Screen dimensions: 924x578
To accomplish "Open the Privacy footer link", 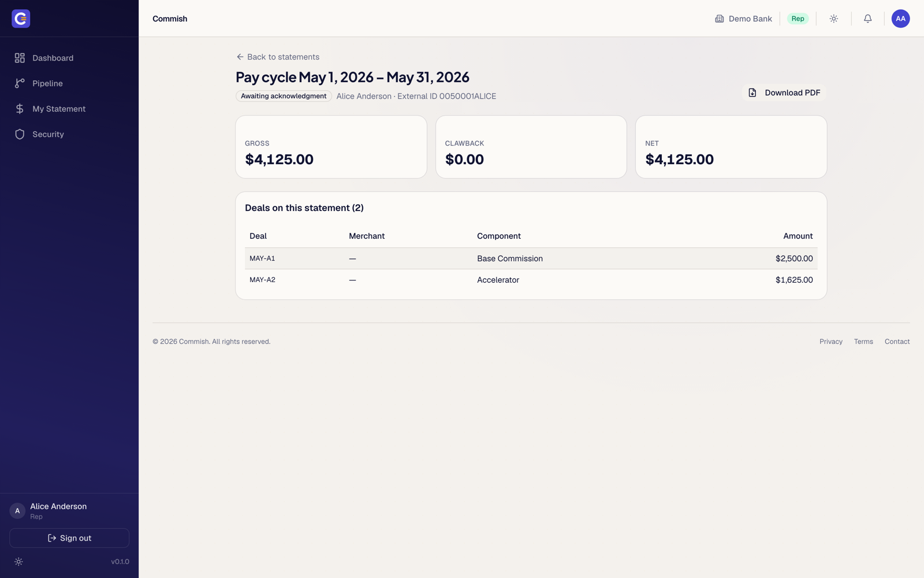I will (x=831, y=342).
